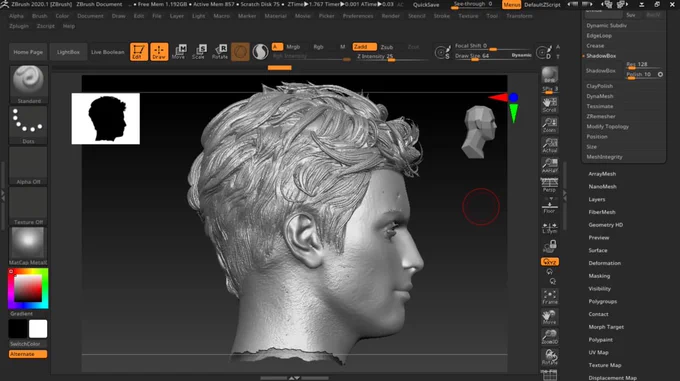Toggle L.Sym local symmetry
The height and width of the screenshot is (381, 680).
pyautogui.click(x=549, y=228)
